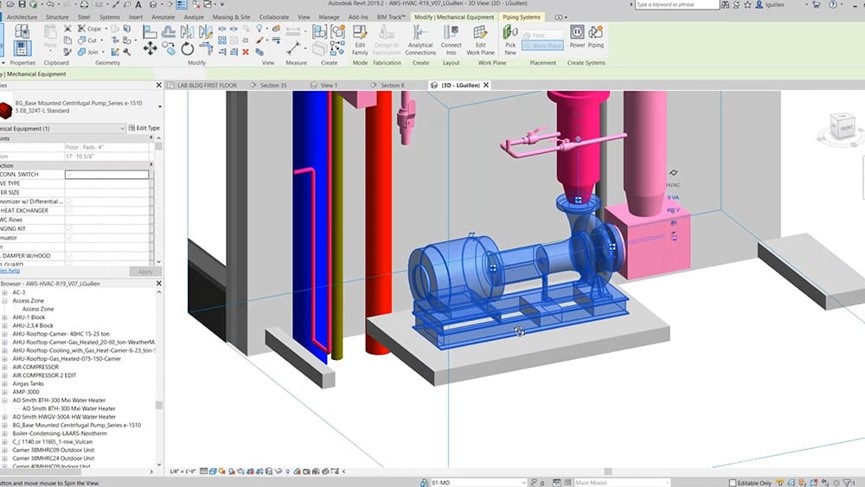Expand the AIR COMPRESSOR tree node
865x487 pixels.
pos(5,367)
